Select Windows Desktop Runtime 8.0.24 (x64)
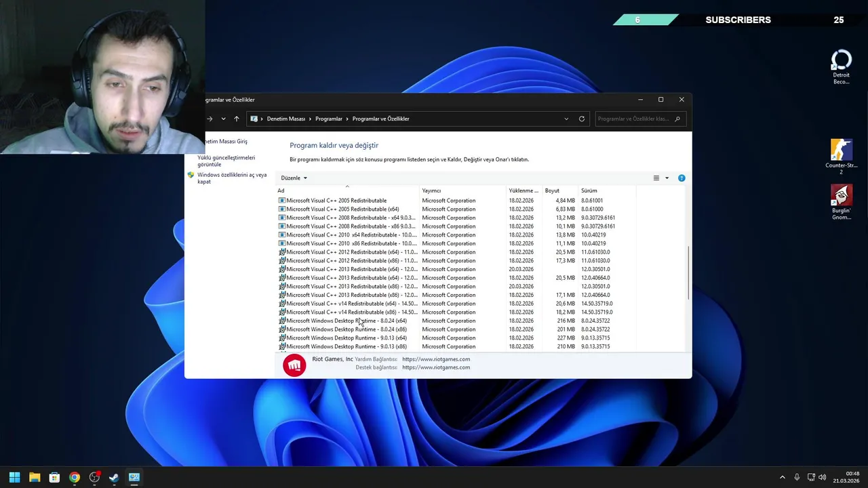 coord(456,321)
